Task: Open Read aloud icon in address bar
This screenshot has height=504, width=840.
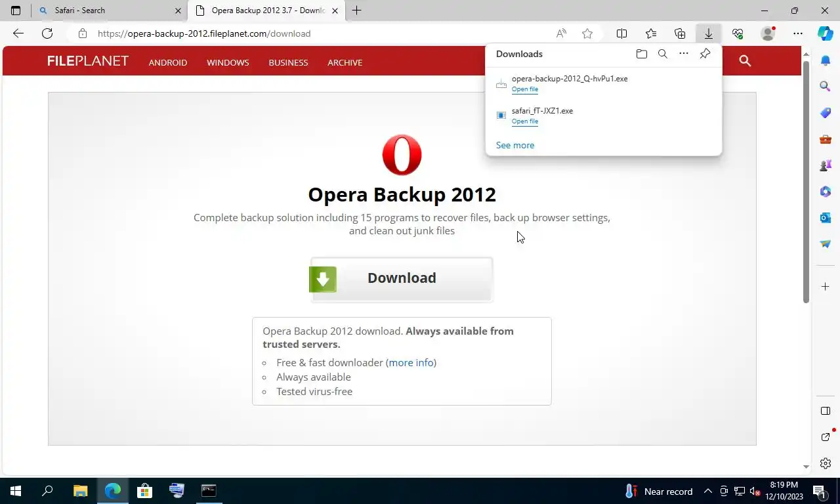Action: coord(561,33)
